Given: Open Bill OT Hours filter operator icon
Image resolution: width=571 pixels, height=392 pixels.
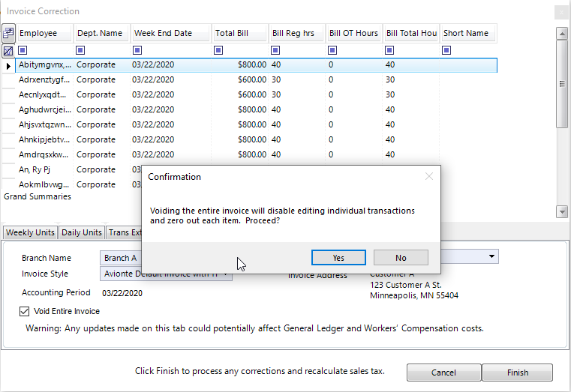Looking at the screenshot, I should click(x=332, y=50).
